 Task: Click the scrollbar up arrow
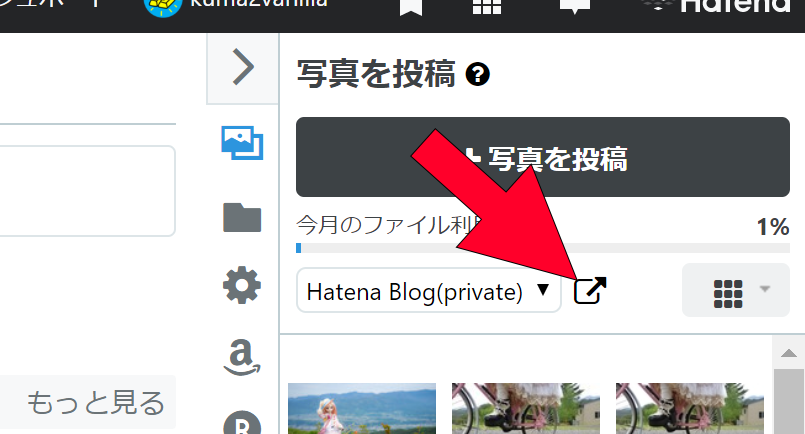789,353
